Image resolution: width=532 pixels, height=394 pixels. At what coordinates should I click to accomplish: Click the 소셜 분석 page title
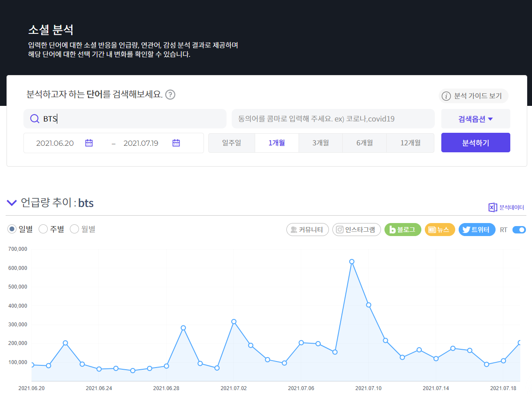coord(51,30)
